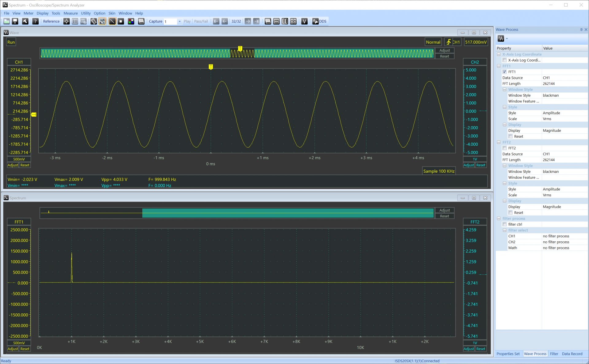The image size is (589, 364).
Task: Click the voltmeter V icon
Action: pos(304,21)
